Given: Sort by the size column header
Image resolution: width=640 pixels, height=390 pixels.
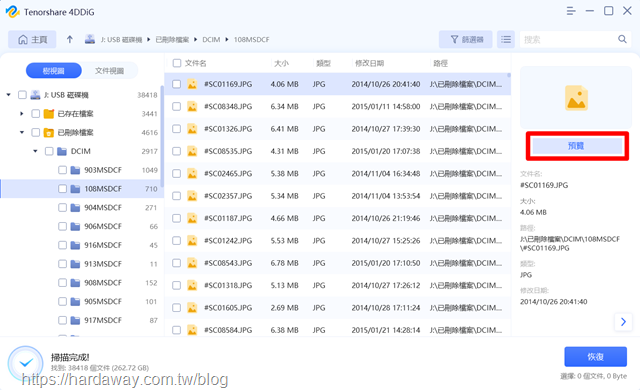Looking at the screenshot, I should (281, 63).
